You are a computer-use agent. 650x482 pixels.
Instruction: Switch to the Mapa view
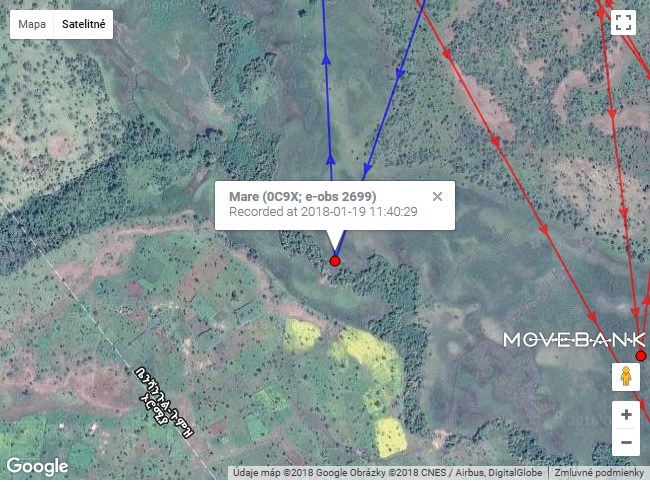32,24
